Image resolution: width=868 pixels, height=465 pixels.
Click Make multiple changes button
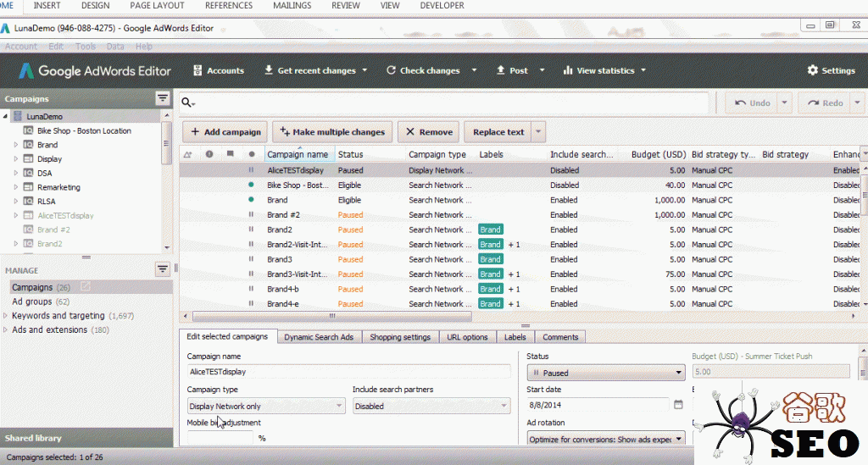click(x=332, y=131)
